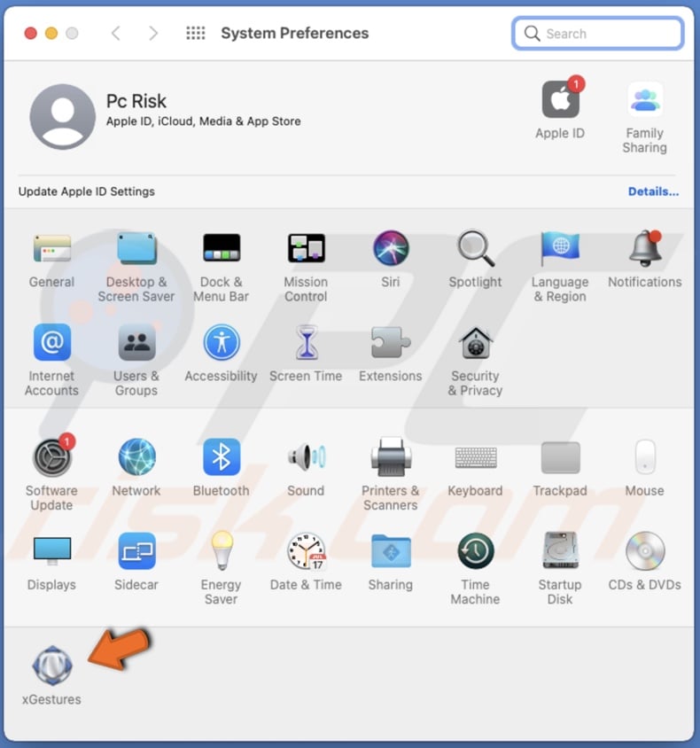Click the Details... link
Viewport: 700px width, 748px height.
653,191
